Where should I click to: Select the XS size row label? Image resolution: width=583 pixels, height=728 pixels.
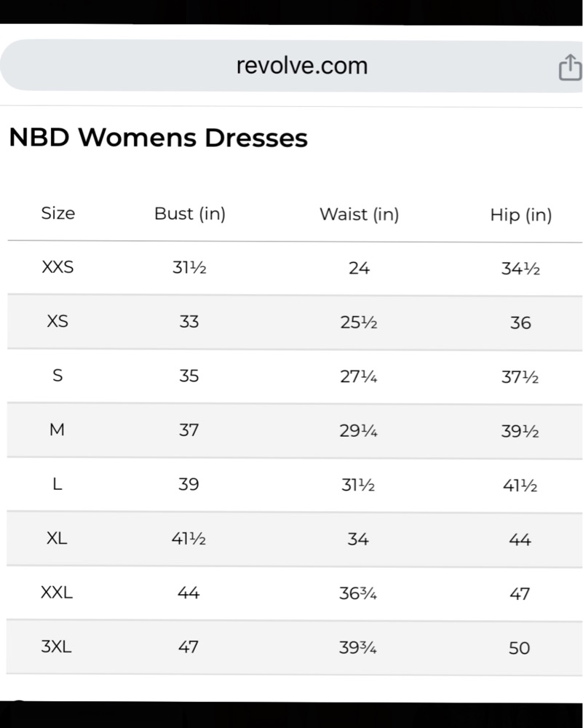[x=57, y=321]
